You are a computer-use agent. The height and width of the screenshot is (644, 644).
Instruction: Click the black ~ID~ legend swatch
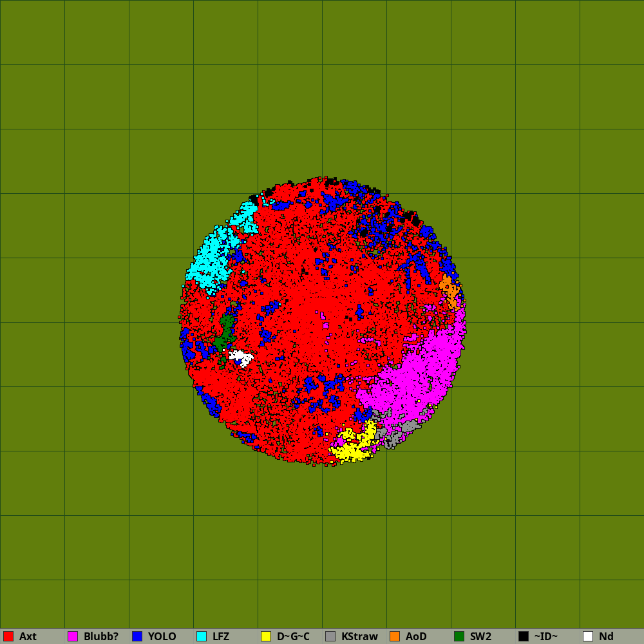click(x=524, y=636)
